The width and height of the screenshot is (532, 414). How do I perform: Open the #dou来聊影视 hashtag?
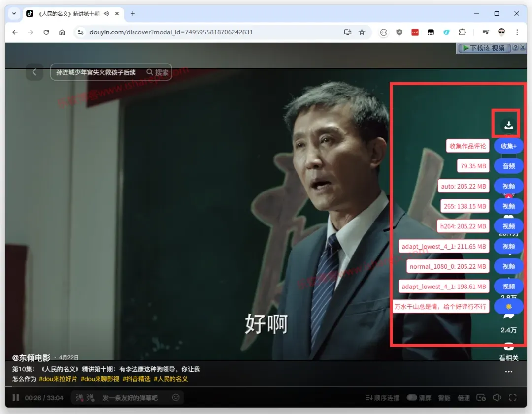pos(100,379)
